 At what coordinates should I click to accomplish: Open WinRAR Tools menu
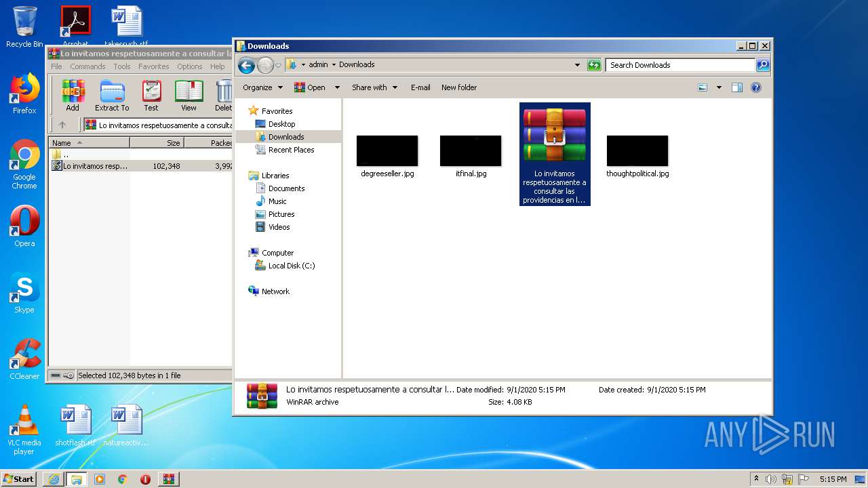[x=122, y=66]
